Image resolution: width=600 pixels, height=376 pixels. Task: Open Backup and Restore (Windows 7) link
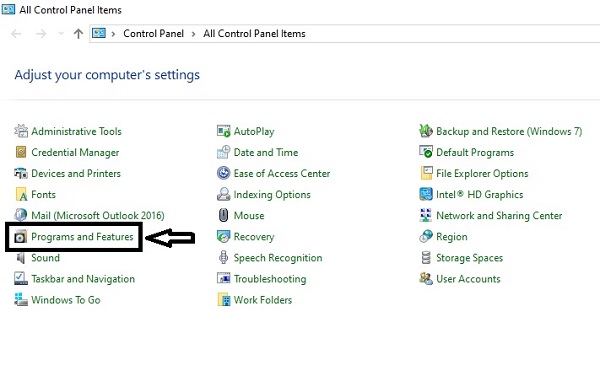[509, 132]
